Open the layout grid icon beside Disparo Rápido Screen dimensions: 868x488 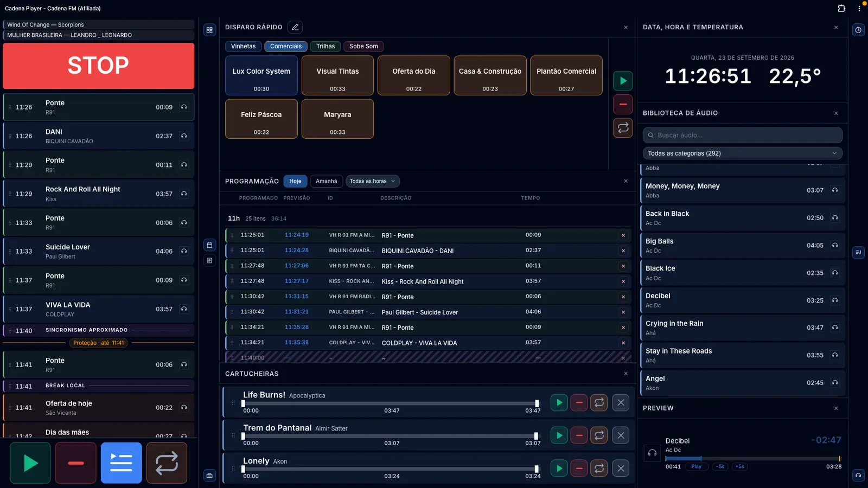tap(209, 30)
